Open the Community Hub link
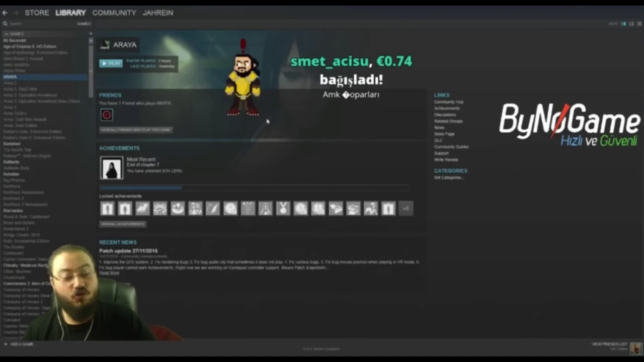 (449, 102)
